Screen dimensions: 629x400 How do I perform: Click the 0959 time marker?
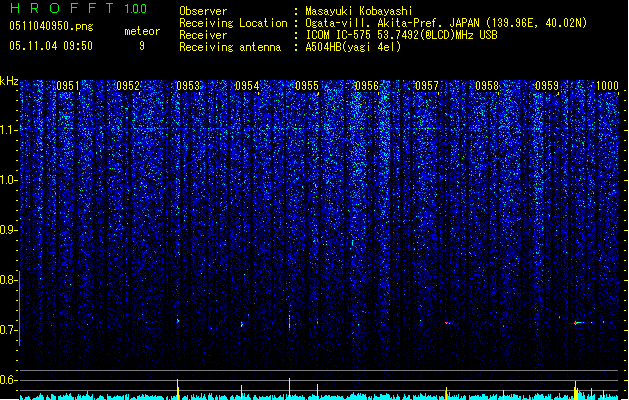tap(547, 86)
